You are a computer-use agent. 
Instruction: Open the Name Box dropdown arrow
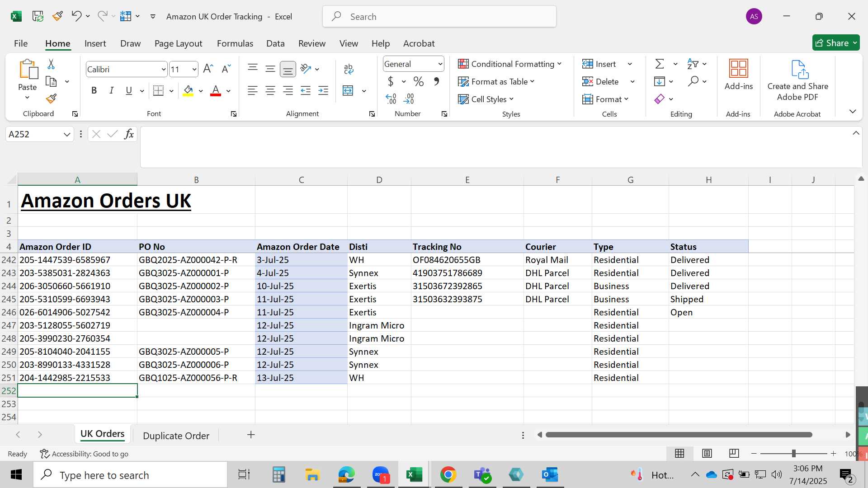(x=67, y=134)
